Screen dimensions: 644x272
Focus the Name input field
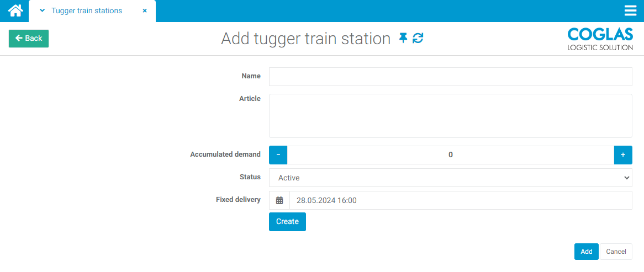point(450,77)
